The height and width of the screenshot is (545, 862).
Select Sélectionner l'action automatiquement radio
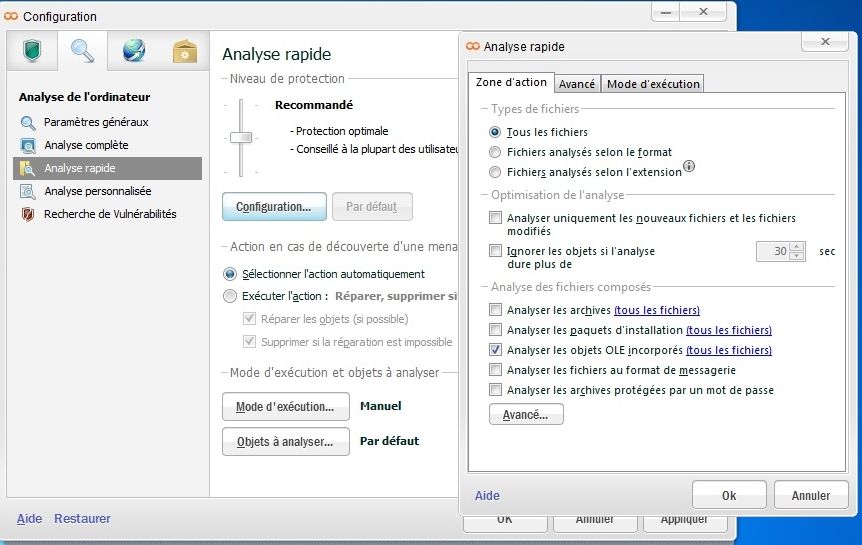click(230, 274)
